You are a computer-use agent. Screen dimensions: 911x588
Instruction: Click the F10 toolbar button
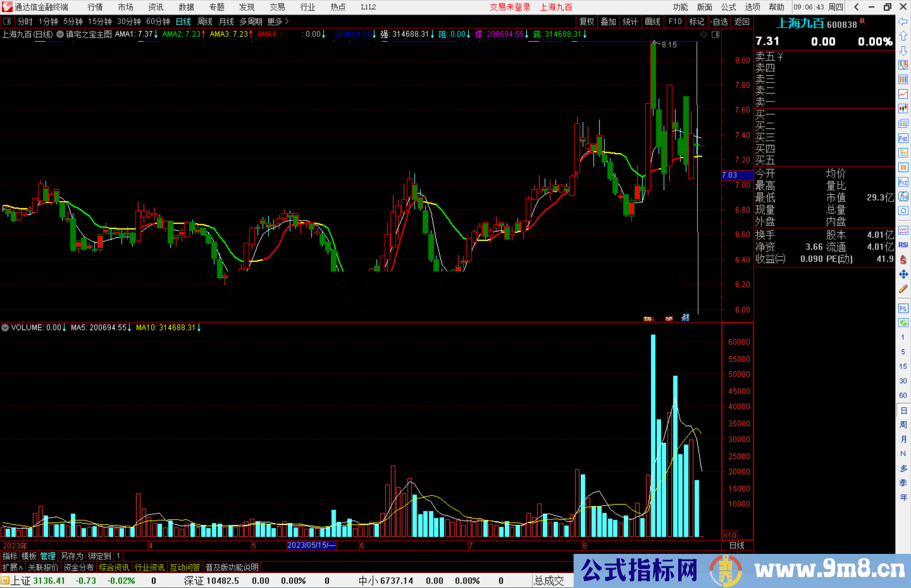[675, 21]
